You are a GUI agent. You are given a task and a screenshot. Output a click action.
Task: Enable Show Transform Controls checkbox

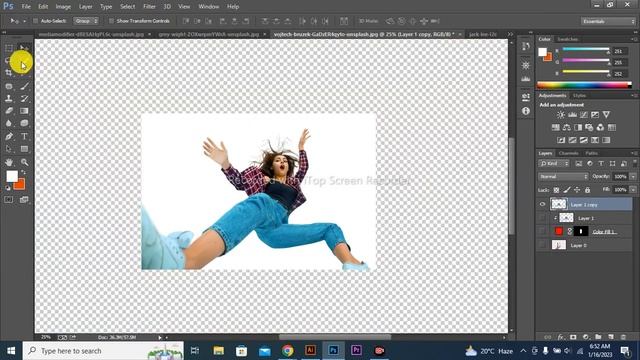111,21
